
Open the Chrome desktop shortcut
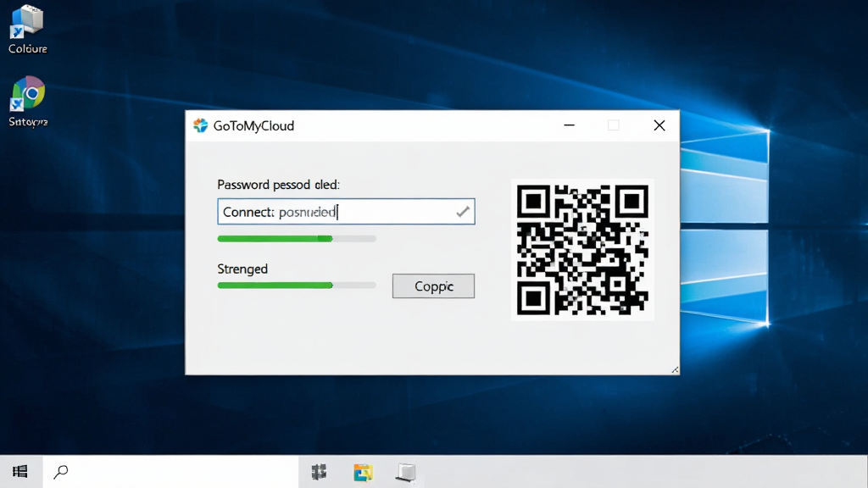(28, 102)
